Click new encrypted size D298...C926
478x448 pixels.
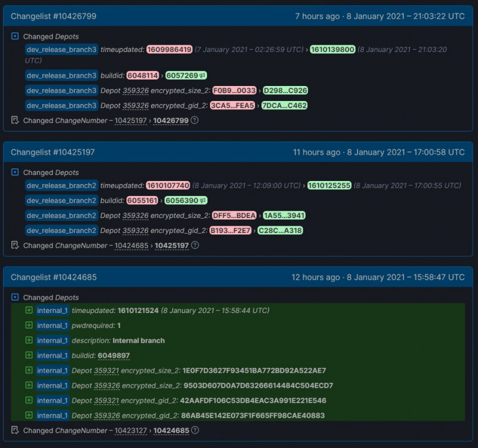[285, 90]
